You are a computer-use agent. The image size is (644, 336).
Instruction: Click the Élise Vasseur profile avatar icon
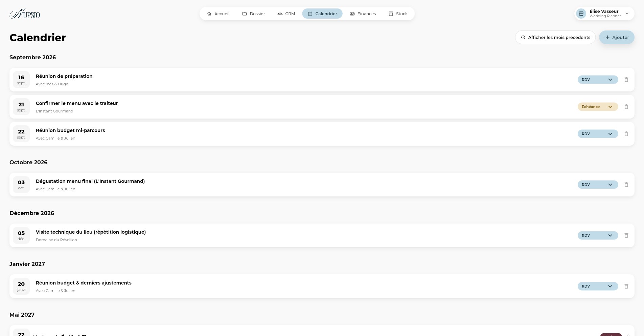point(581,14)
